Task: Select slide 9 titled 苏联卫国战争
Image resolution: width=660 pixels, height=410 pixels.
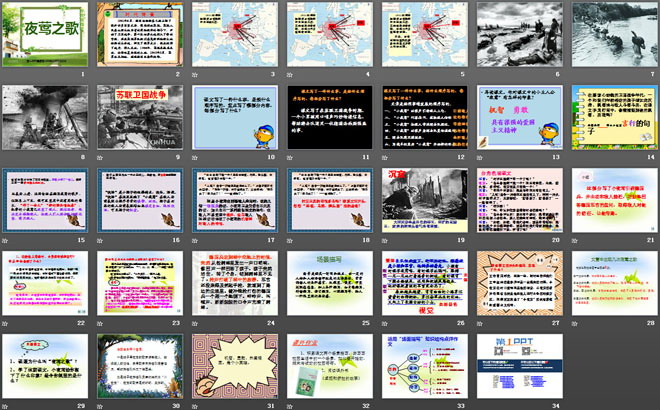Action: point(140,117)
